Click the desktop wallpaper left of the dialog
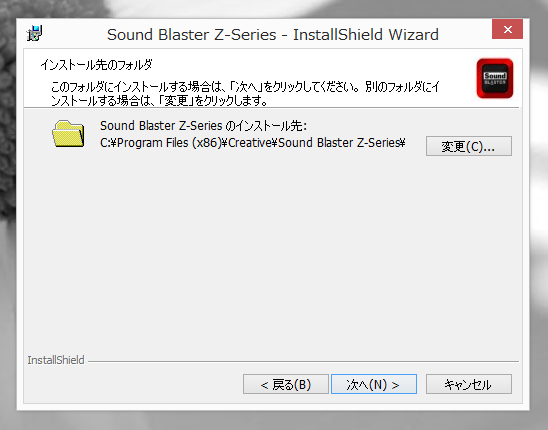Screen dimensions: 548x430 click(x=8, y=210)
